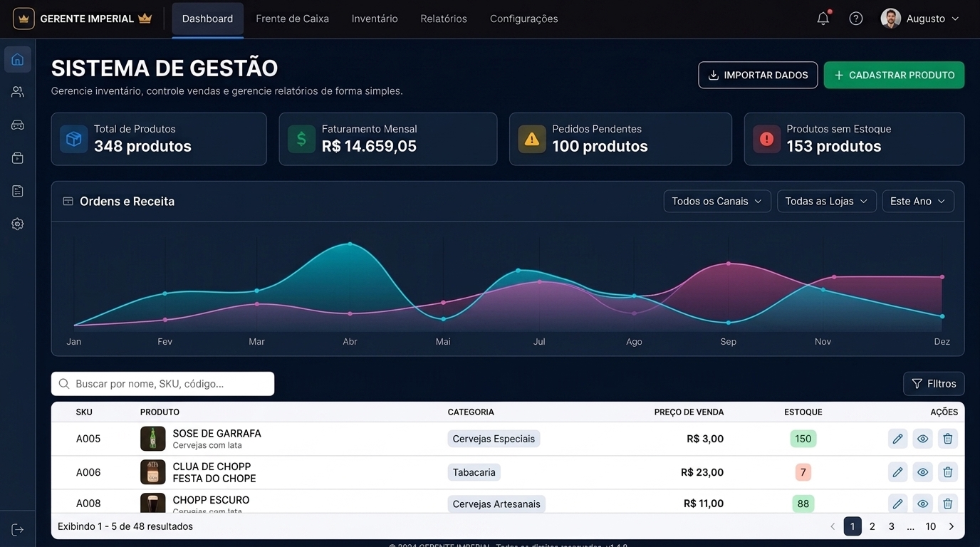980x547 pixels.
Task: Open the document reports sidebar icon
Action: point(18,191)
